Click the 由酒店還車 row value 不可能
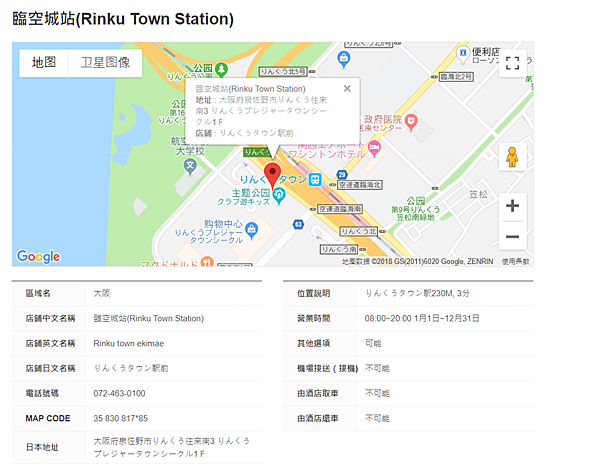The image size is (600, 468). [377, 418]
